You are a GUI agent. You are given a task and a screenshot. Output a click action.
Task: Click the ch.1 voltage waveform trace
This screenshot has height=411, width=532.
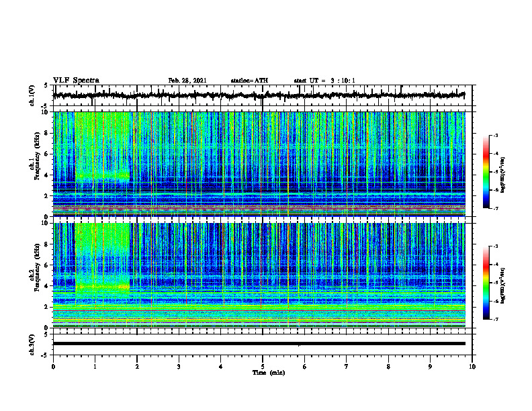(x=259, y=95)
